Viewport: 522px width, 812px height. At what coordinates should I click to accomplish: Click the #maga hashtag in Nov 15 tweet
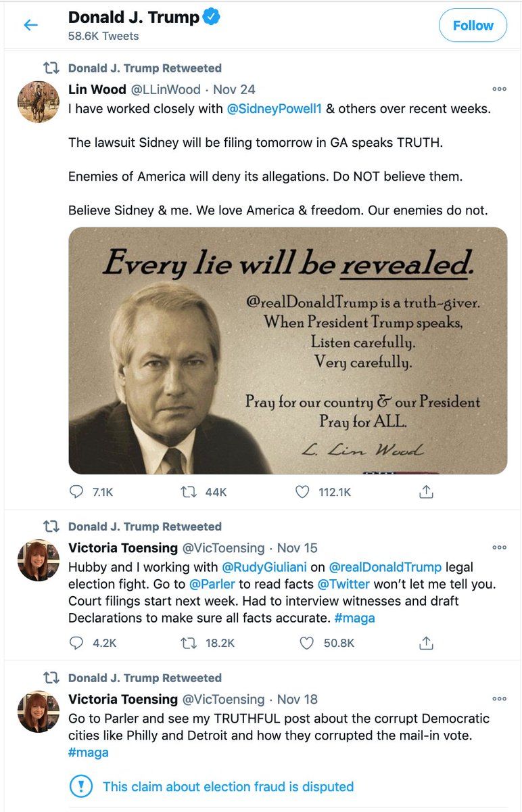coord(354,618)
